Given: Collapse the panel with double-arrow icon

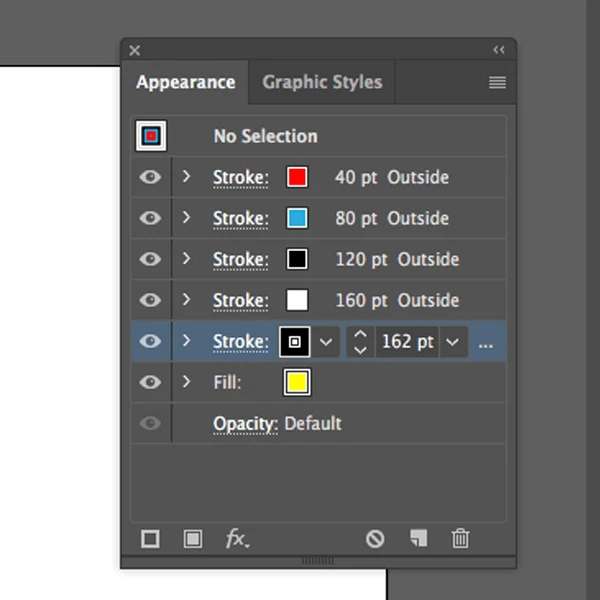Looking at the screenshot, I should [x=499, y=50].
